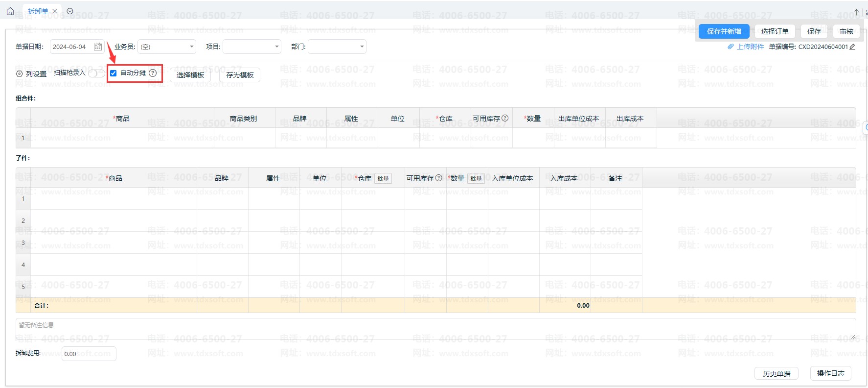Viewport: 868px width, 388px height.
Task: Close the 拆卸单 tab
Action: (x=55, y=11)
